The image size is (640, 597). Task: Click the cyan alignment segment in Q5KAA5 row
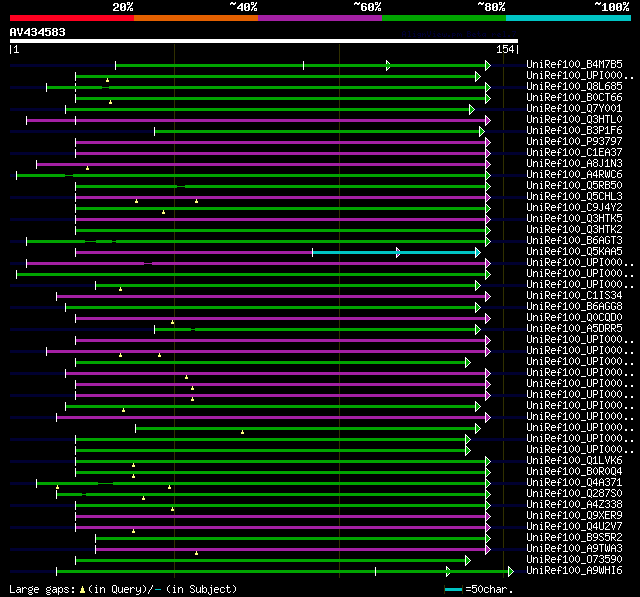point(395,253)
